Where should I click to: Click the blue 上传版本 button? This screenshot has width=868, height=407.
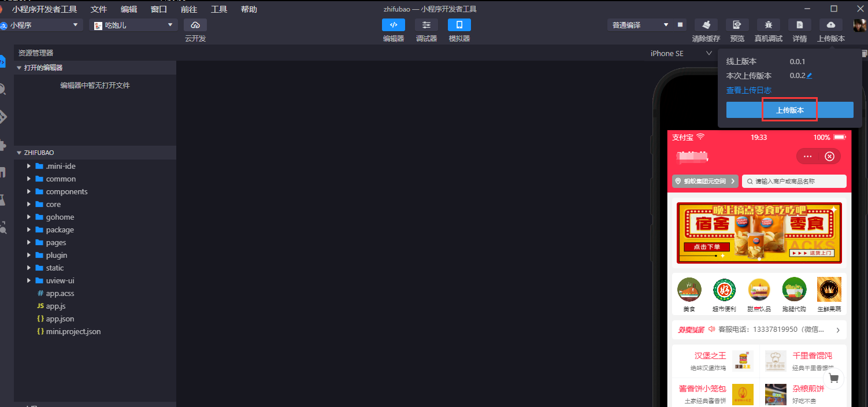(790, 110)
